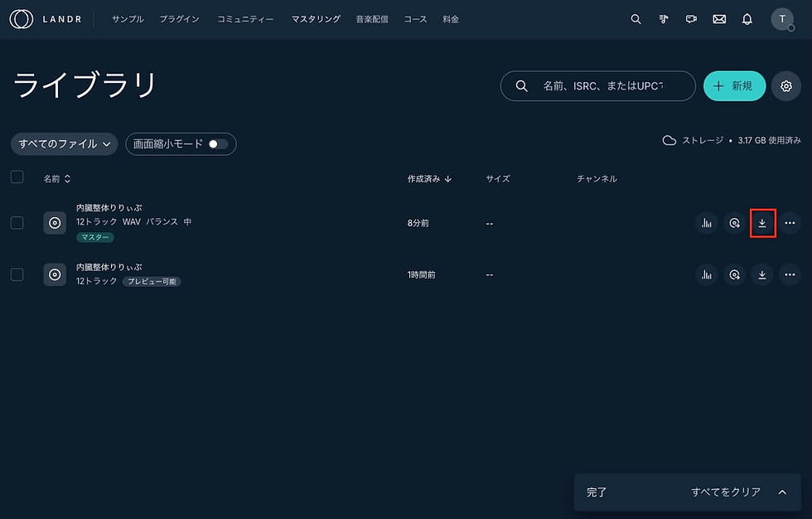Click the disc release icon for 8分前 album

tap(734, 223)
